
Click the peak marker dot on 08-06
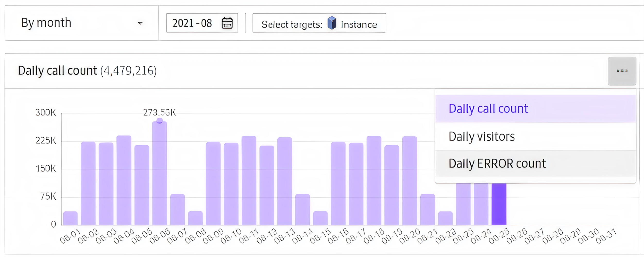click(159, 120)
